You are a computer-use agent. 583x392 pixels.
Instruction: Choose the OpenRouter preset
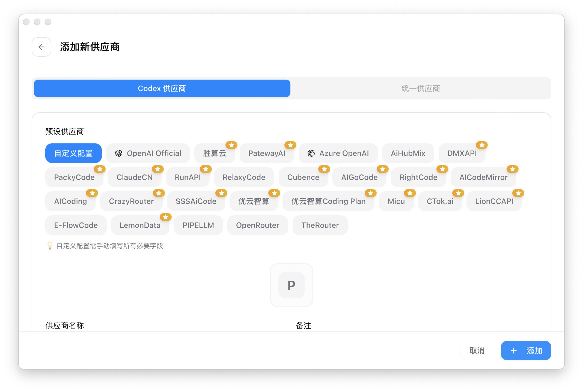[258, 225]
